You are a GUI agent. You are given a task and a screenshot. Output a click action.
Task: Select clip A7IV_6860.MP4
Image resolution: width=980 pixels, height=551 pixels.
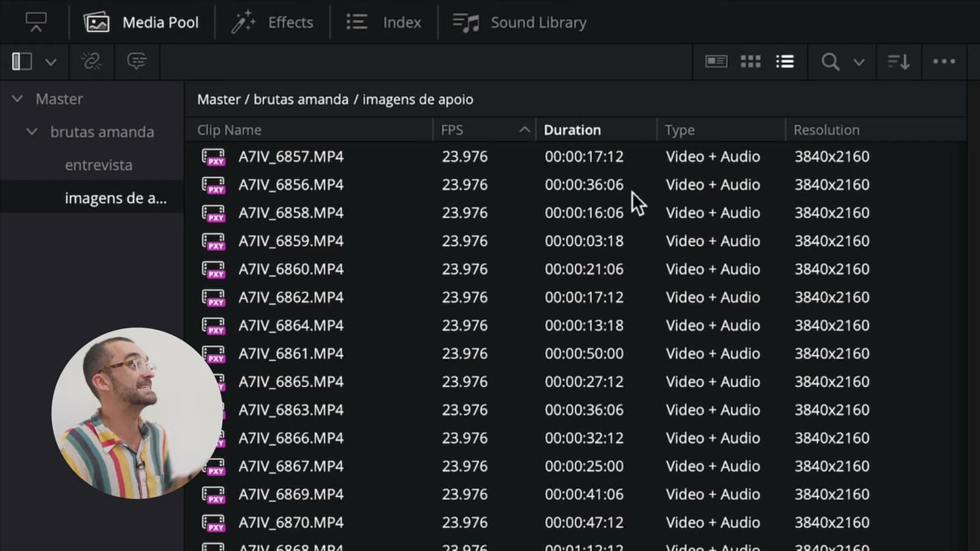coord(291,269)
